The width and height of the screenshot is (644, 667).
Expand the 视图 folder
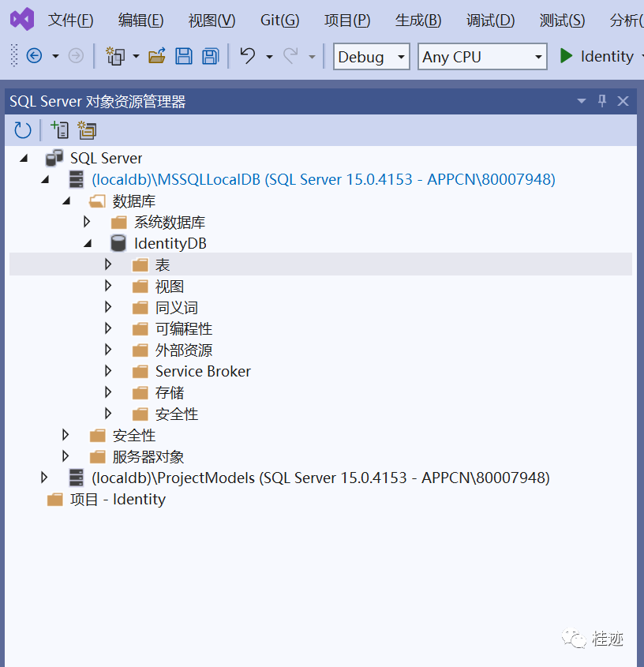(x=108, y=286)
